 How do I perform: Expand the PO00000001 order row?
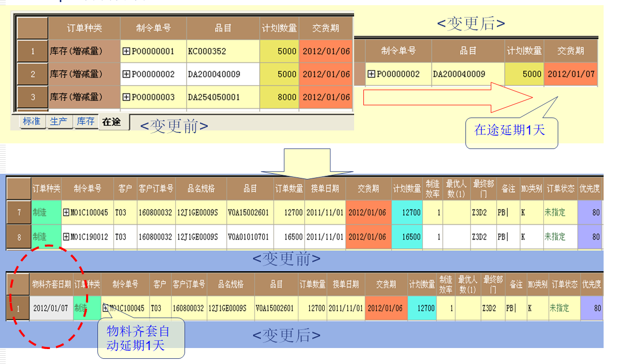[x=126, y=52]
